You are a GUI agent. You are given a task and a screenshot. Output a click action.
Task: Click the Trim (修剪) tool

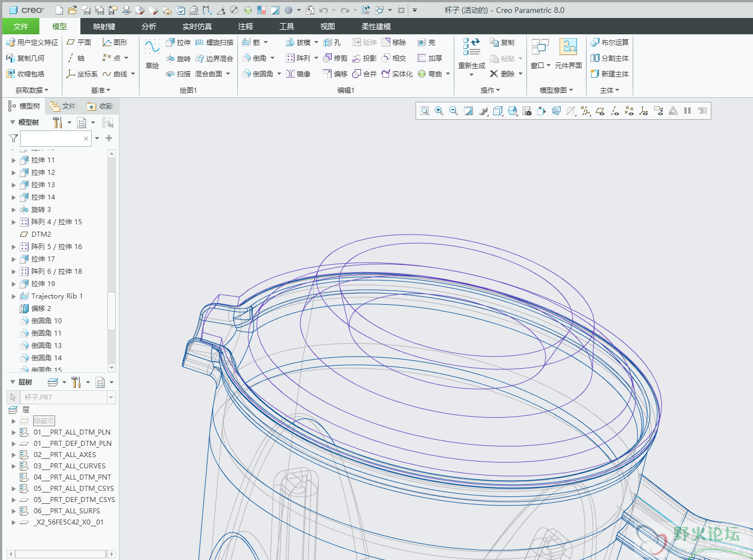click(x=335, y=58)
